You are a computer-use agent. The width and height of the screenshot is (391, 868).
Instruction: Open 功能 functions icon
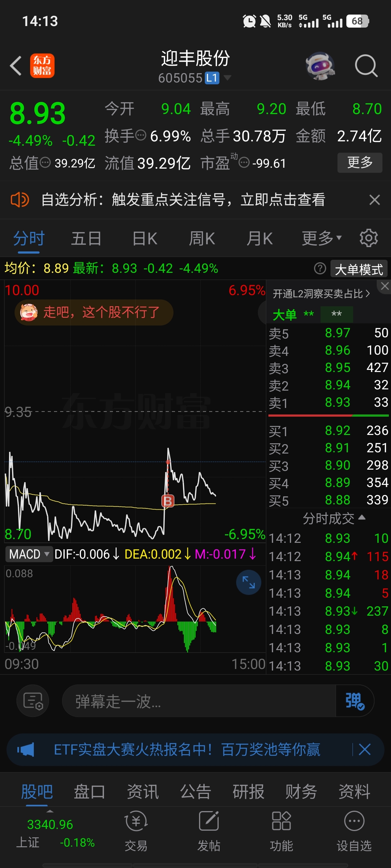point(281,832)
